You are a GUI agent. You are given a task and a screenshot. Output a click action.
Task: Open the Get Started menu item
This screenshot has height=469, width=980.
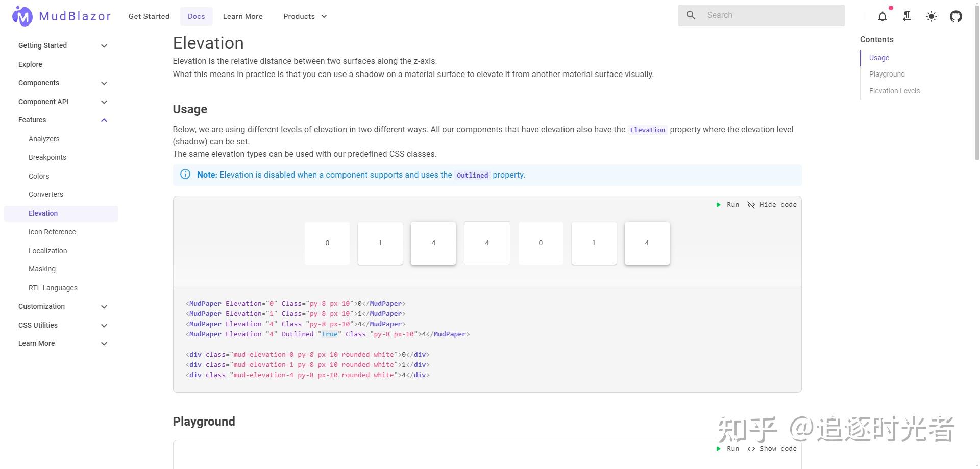pyautogui.click(x=149, y=16)
